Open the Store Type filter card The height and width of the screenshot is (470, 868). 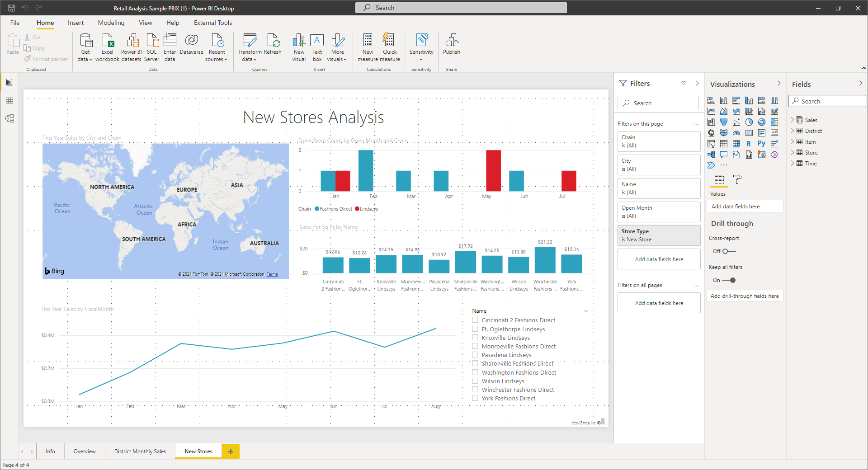(x=659, y=235)
